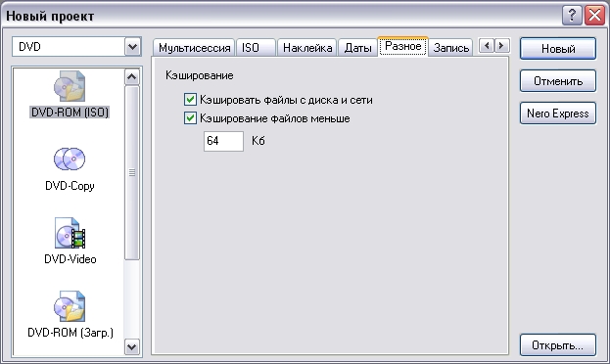Open the ISO tab
Viewport: 610px width, 364px height.
[256, 48]
